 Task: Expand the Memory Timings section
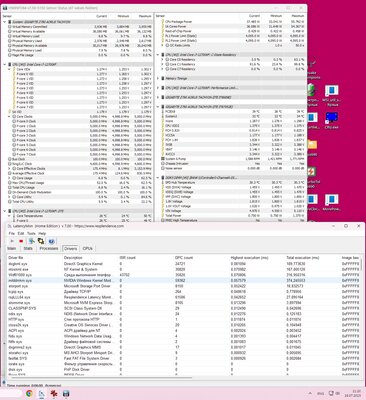[158, 78]
